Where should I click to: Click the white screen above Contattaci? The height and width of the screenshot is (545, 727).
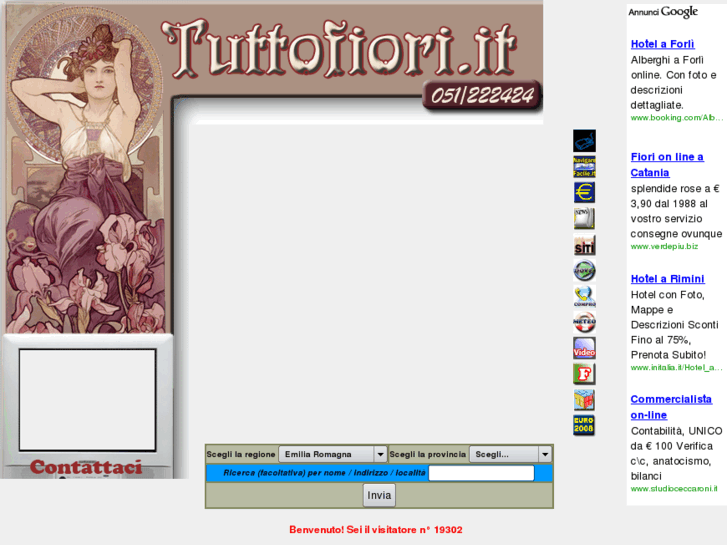click(x=87, y=400)
